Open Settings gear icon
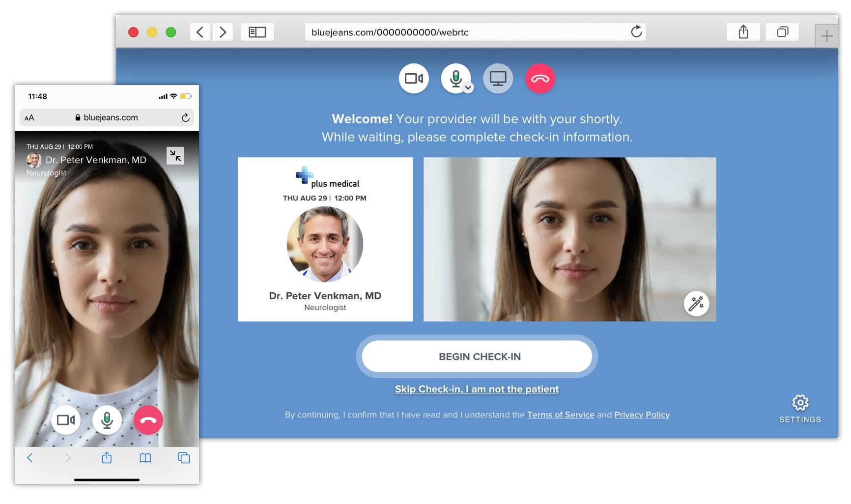 (x=800, y=403)
